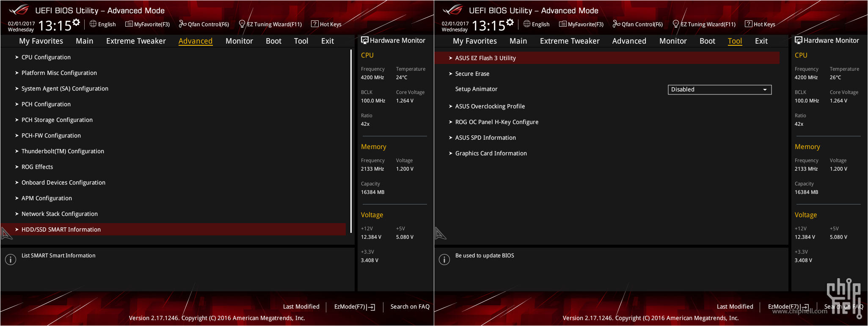Switch to Main tab in left screen

[x=85, y=41]
